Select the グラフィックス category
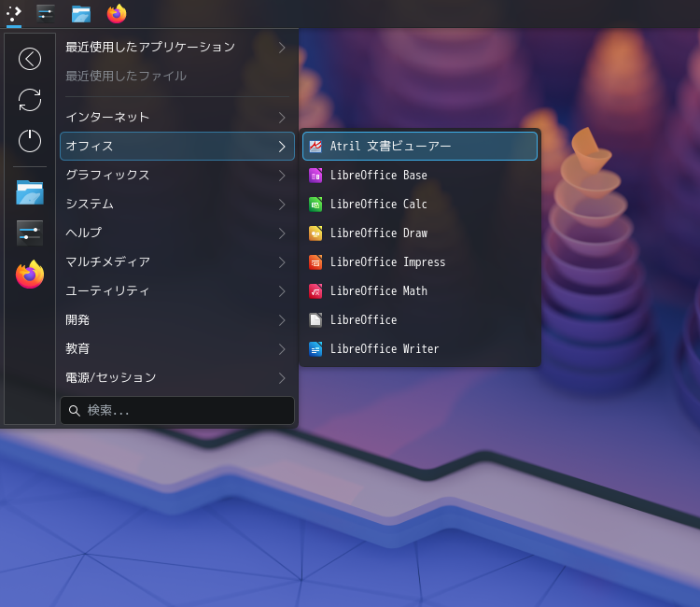Screen dimensions: 700x607 (x=177, y=176)
